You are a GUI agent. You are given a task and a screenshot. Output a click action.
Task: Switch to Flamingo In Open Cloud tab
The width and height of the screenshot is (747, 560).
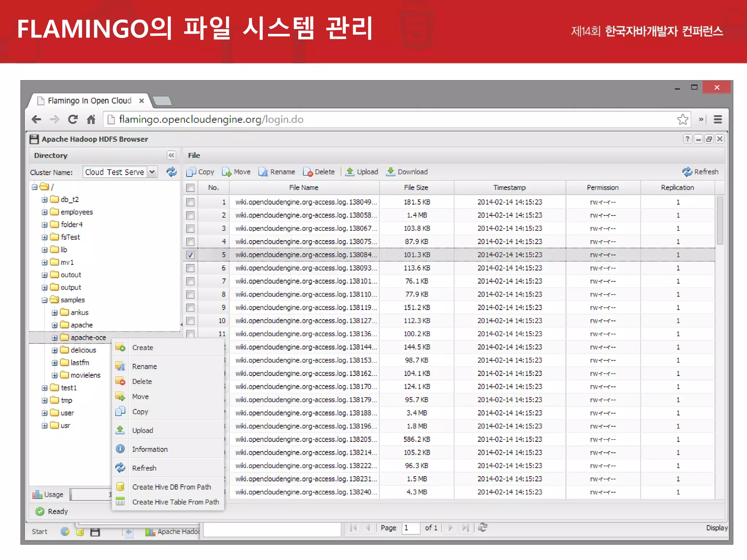click(x=89, y=101)
